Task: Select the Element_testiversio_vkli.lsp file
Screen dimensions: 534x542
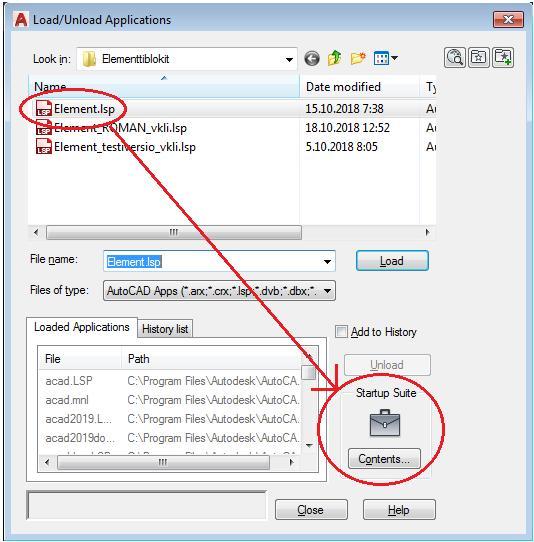Action: click(x=125, y=147)
